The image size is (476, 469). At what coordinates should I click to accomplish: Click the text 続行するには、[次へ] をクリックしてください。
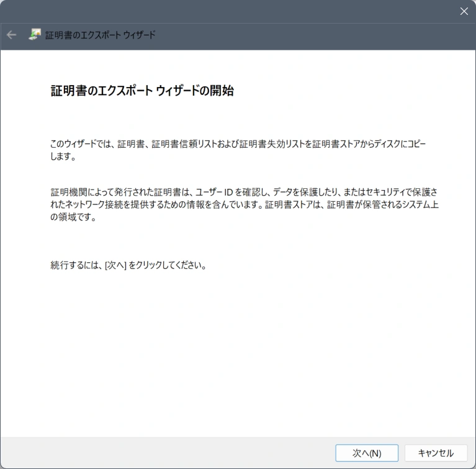tap(128, 265)
